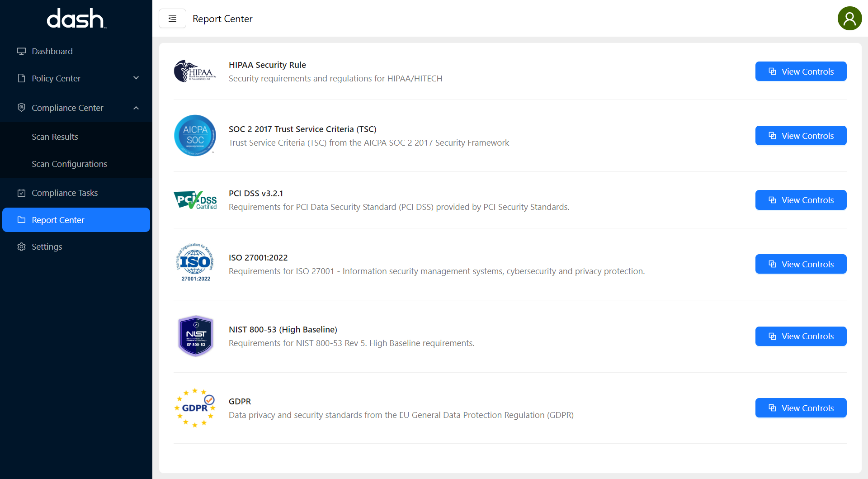868x479 pixels.
Task: Expand the Policy Center chevron
Action: 136,78
